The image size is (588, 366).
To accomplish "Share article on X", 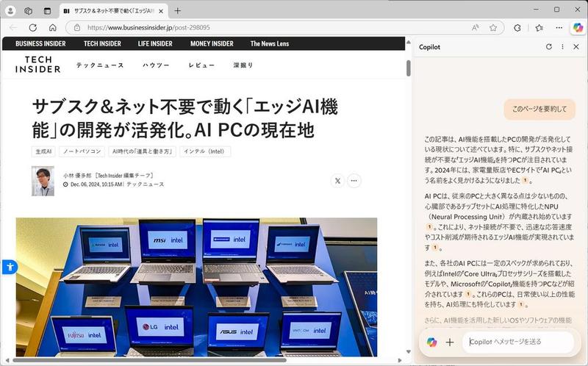I will click(x=337, y=181).
